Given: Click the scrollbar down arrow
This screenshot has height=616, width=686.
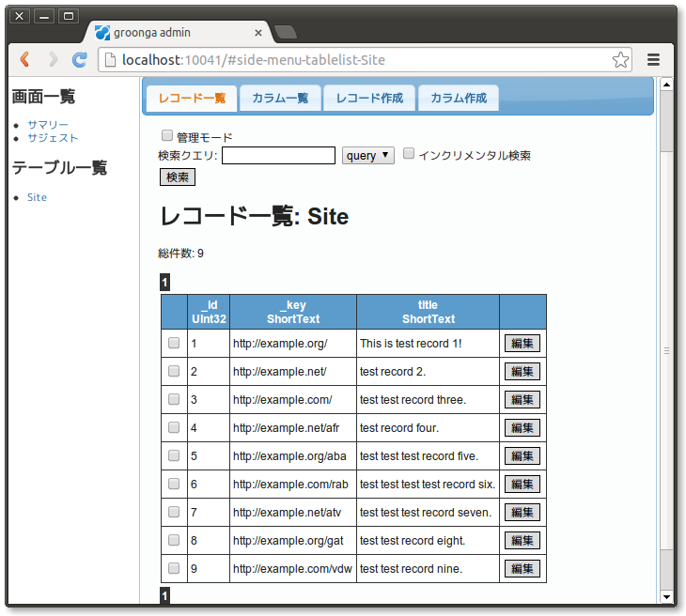Looking at the screenshot, I should [667, 596].
